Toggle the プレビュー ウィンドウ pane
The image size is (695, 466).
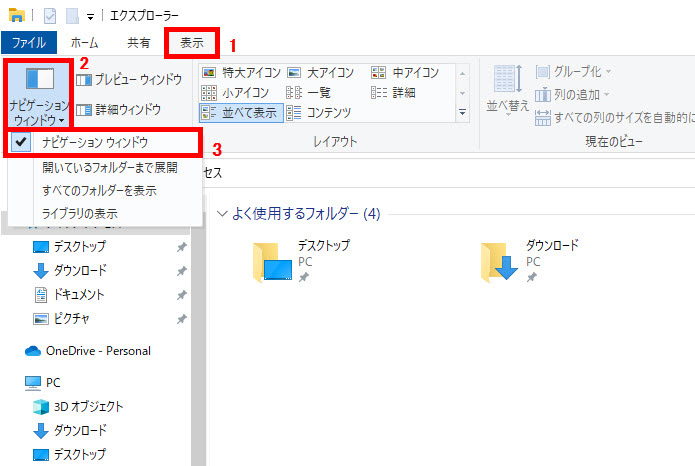(129, 79)
